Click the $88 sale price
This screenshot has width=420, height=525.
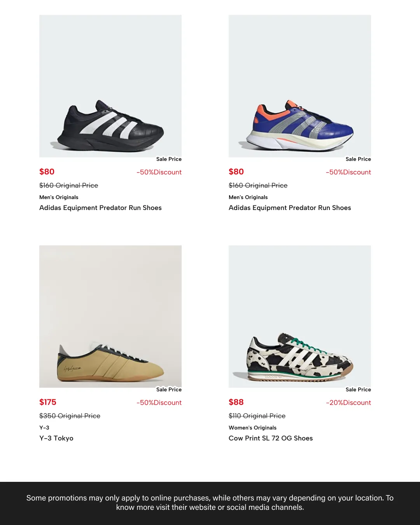point(236,402)
